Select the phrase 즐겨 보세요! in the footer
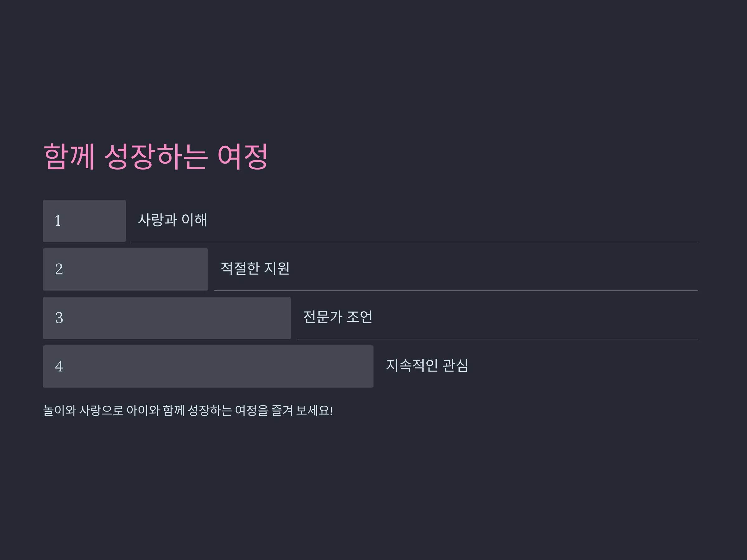Image resolution: width=747 pixels, height=560 pixels. 302,410
